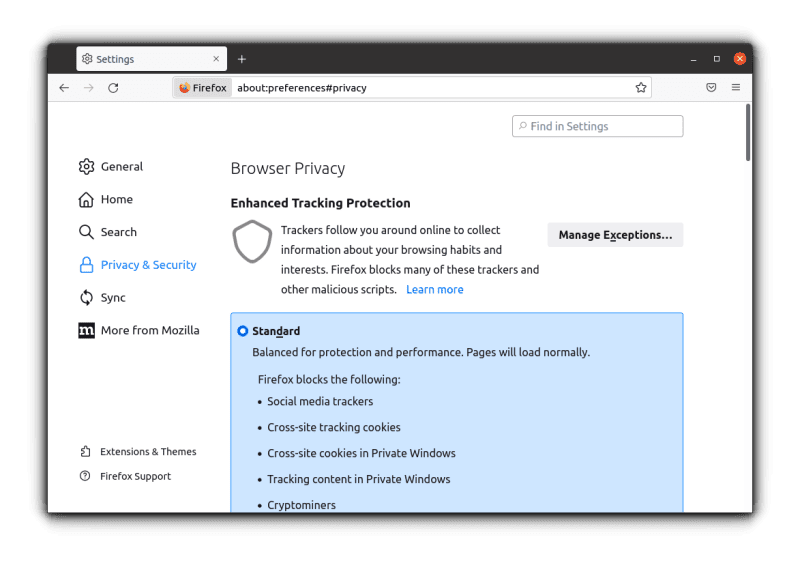800x563 pixels.
Task: Open the Search settings category
Action: pos(118,232)
